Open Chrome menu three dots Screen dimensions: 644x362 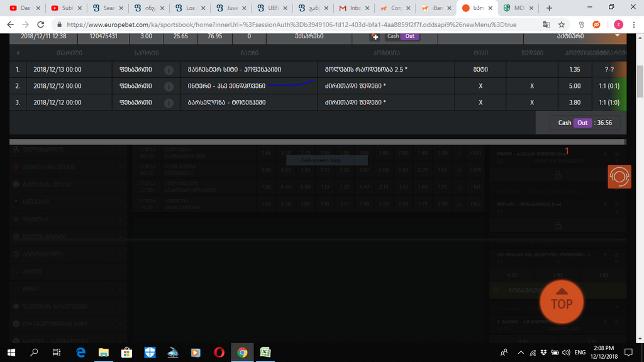(x=634, y=25)
